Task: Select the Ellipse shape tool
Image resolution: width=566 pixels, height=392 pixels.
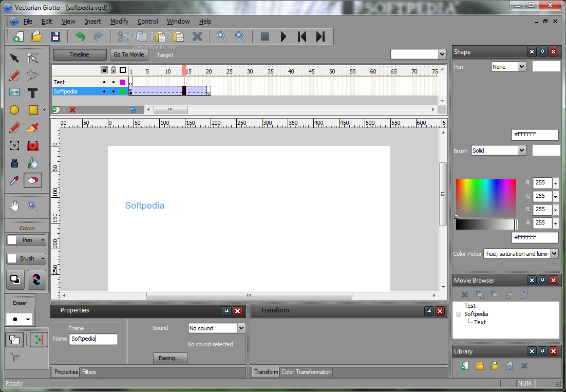Action: [x=14, y=110]
